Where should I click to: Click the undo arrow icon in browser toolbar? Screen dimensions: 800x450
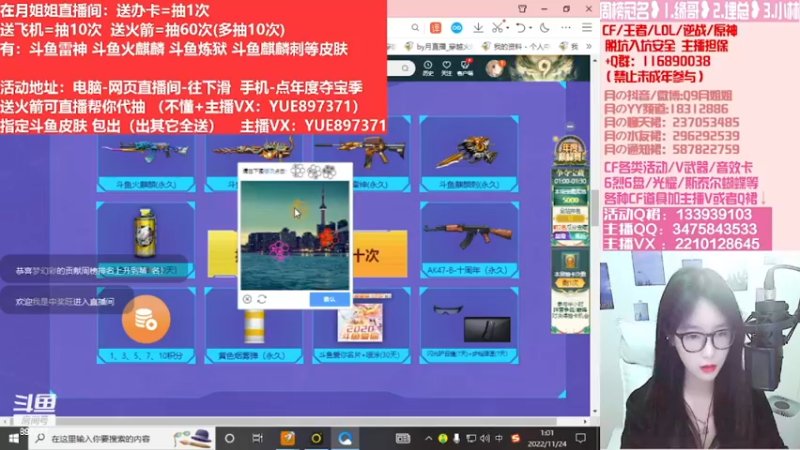(520, 28)
